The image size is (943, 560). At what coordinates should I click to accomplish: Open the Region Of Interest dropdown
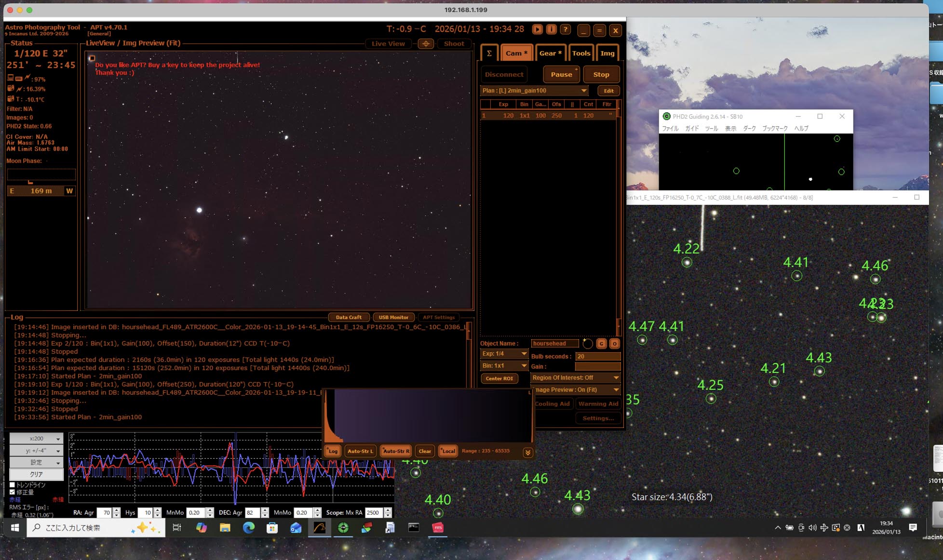(616, 378)
